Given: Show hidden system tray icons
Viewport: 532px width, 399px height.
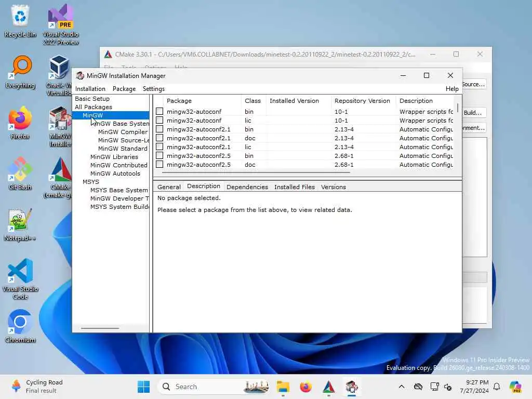Looking at the screenshot, I should [x=402, y=387].
